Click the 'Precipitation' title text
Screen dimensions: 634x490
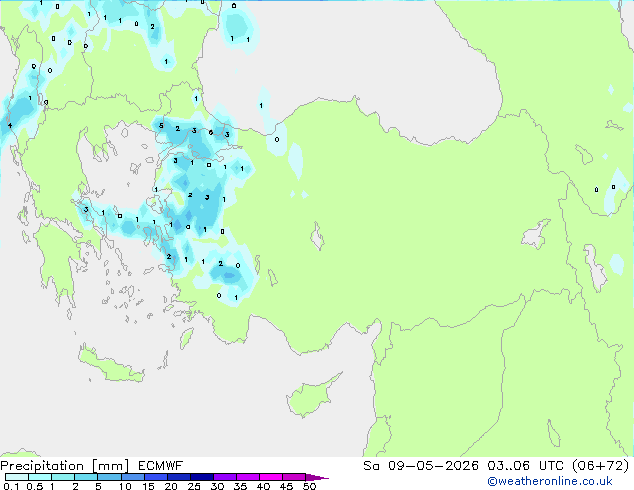[42, 466]
